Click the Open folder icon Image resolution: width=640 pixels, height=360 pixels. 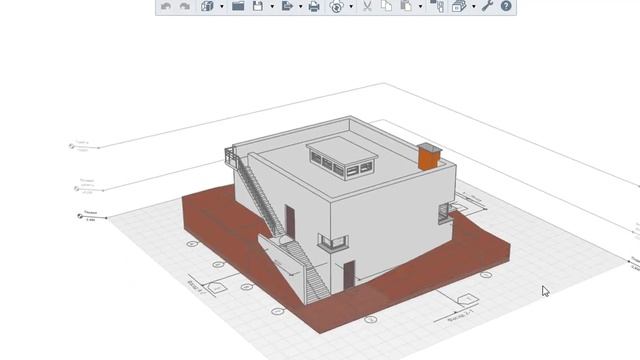[x=238, y=6]
